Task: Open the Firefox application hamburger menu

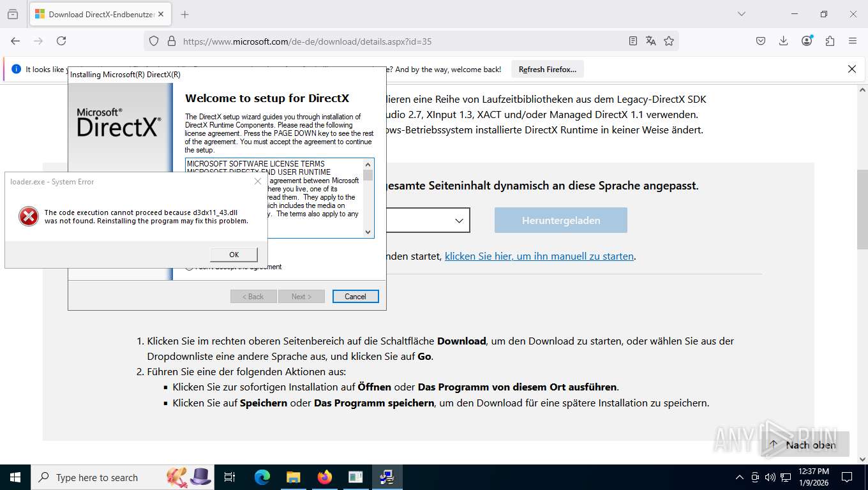Action: 853,41
